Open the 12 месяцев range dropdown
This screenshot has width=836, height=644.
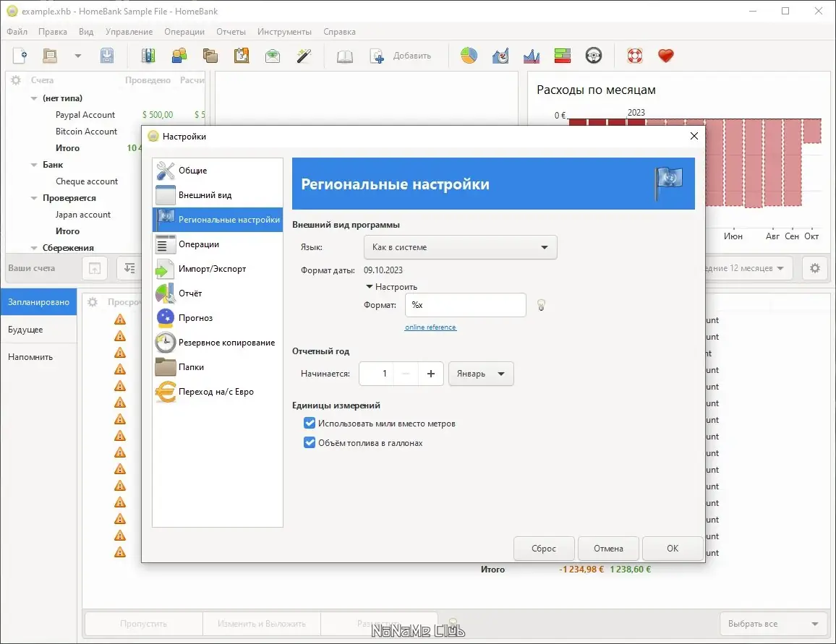(748, 268)
